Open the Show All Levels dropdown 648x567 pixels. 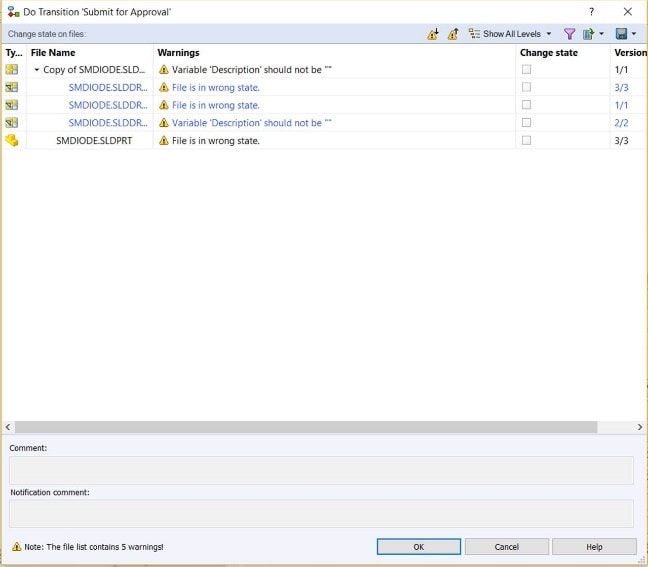(510, 34)
